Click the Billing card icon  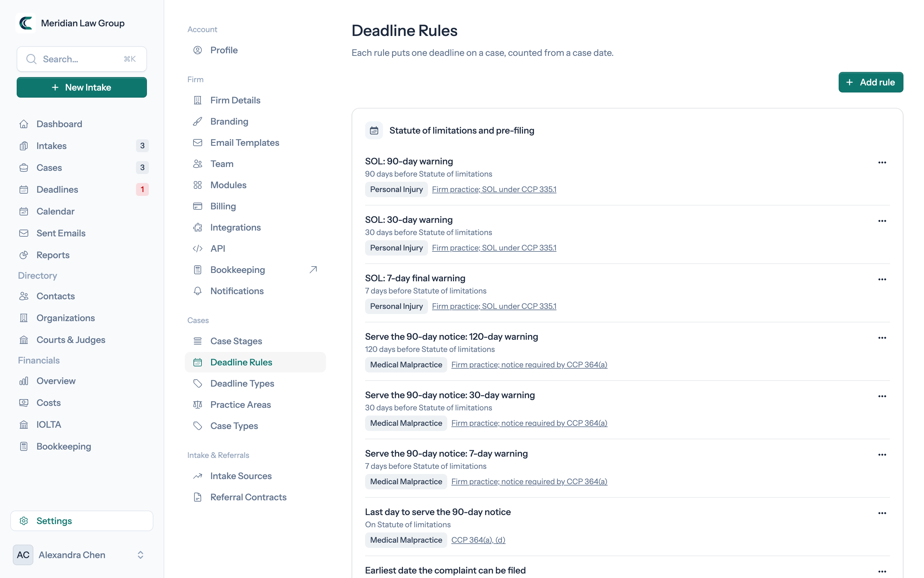tap(197, 206)
